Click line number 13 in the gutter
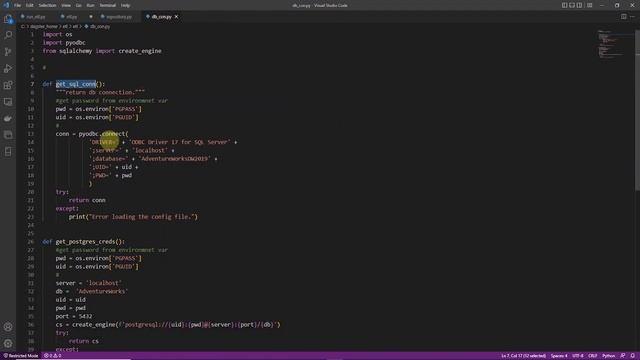 (31, 134)
